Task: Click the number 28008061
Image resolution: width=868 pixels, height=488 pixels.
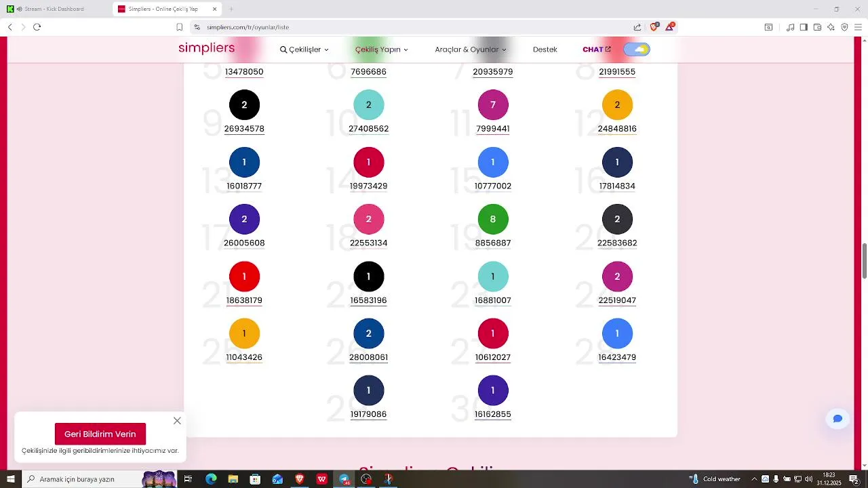Action: click(369, 357)
